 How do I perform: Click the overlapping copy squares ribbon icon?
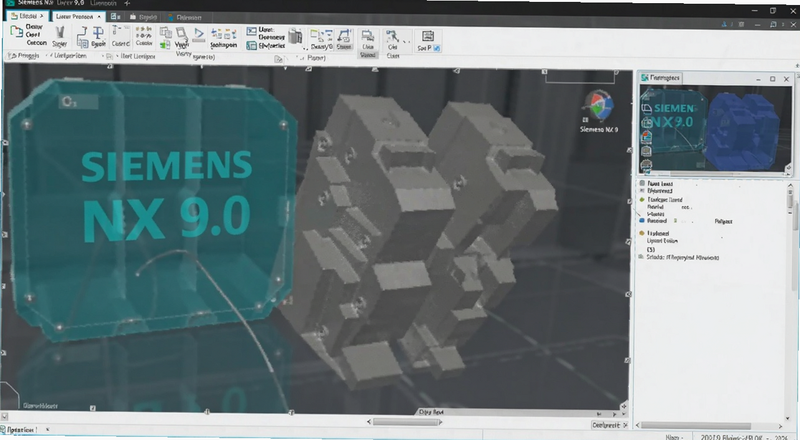tap(165, 33)
